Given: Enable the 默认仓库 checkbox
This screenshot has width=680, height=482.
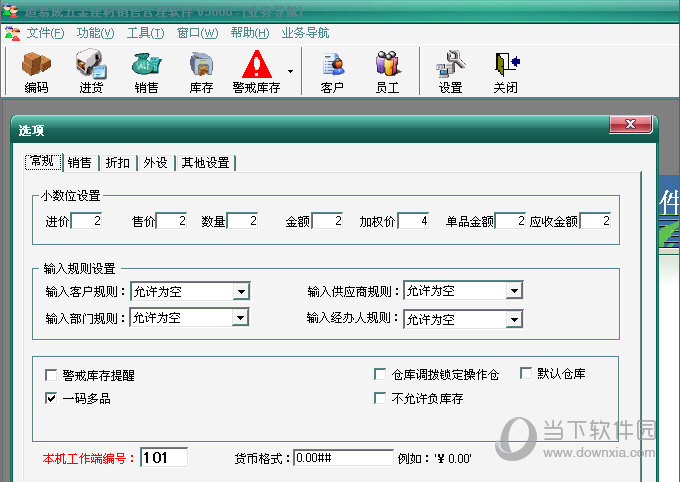Looking at the screenshot, I should tap(526, 373).
